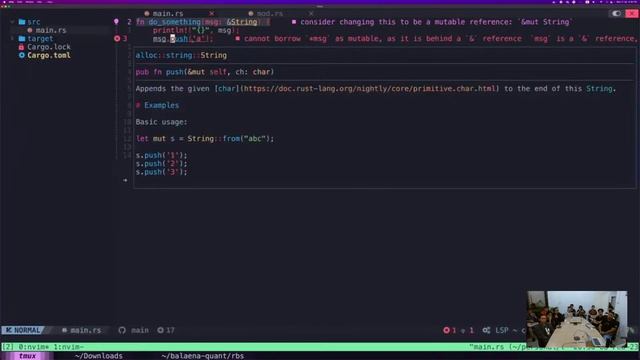
Task: Switch to the ~/balaena-quant/rbs terminal tab
Action: [x=202, y=356]
